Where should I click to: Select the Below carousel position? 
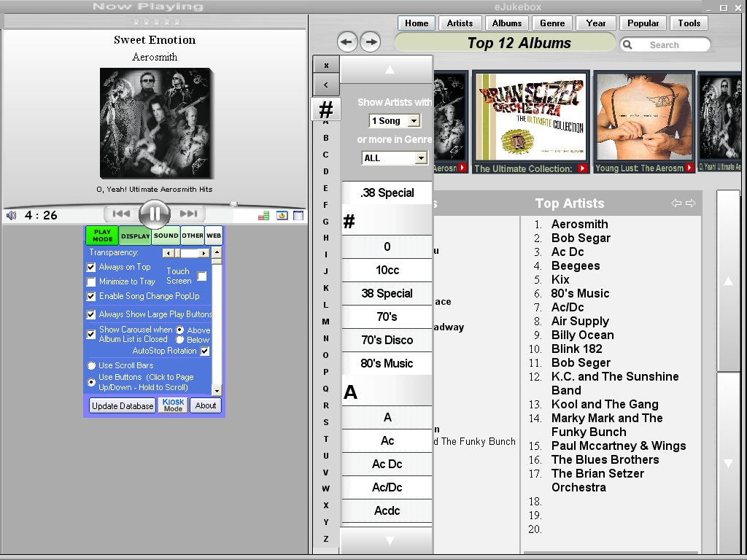(179, 340)
